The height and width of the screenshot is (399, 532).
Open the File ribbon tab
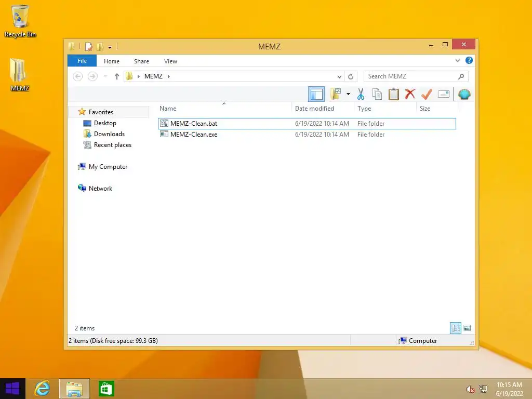click(x=82, y=61)
